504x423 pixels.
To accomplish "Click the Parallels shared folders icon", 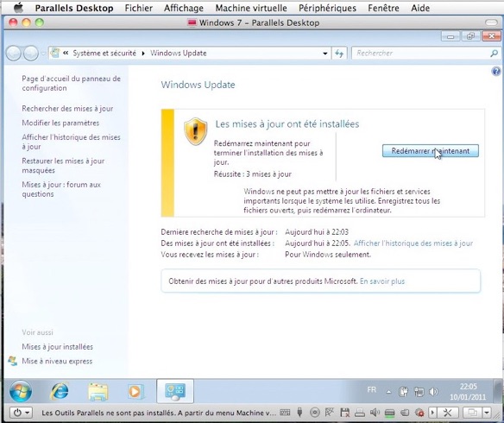I will (405, 413).
